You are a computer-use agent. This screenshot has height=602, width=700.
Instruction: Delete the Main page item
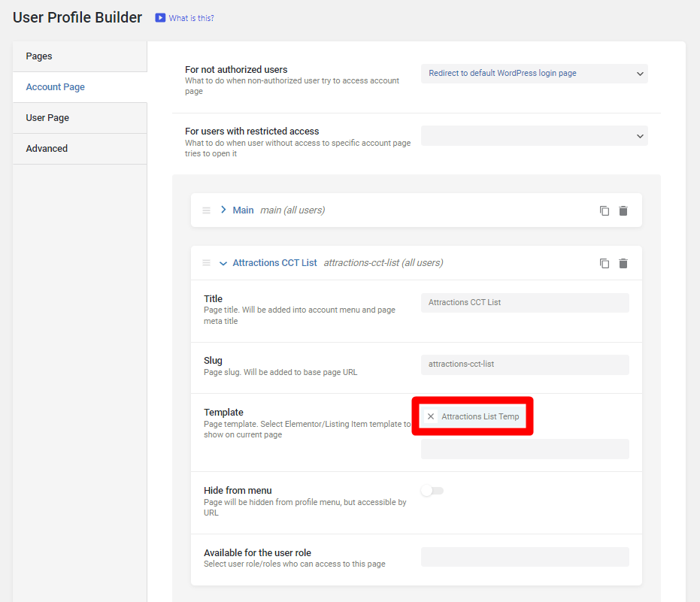point(623,210)
